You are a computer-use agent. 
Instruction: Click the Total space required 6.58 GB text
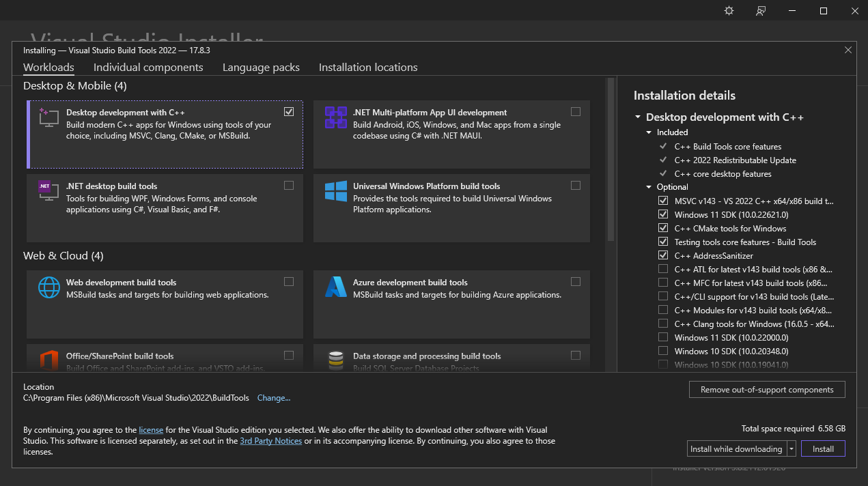[794, 429]
